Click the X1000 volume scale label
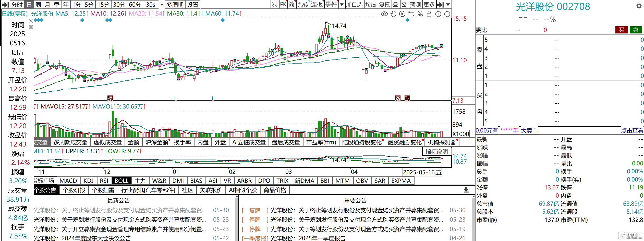The width and height of the screenshot is (644, 241). pyautogui.click(x=461, y=134)
